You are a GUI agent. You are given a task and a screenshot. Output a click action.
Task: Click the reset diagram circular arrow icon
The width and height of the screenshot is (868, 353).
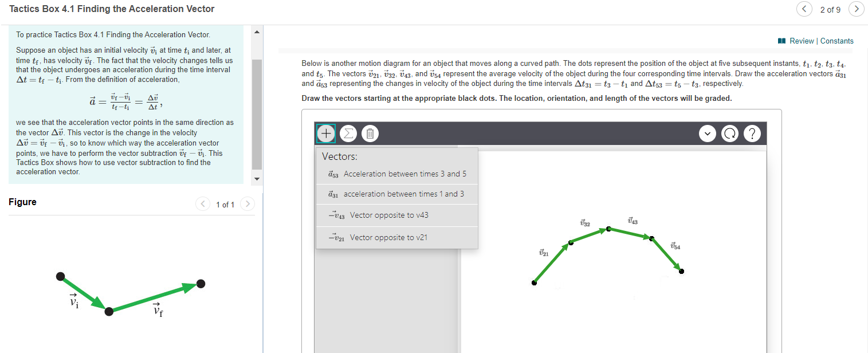click(730, 133)
